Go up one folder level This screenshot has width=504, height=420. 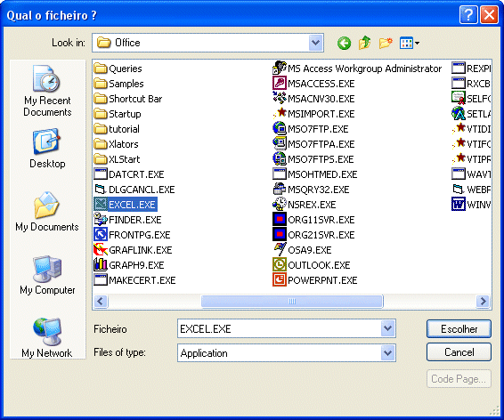[x=364, y=43]
